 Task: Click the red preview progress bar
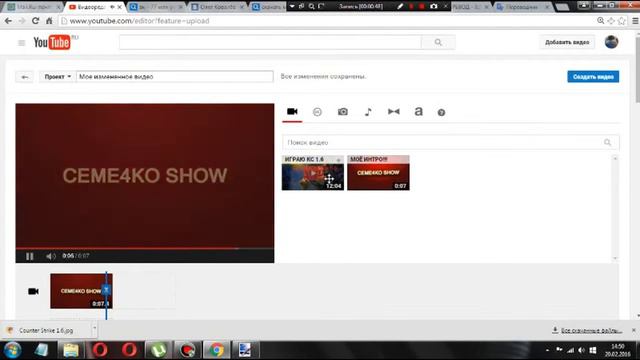point(145,248)
